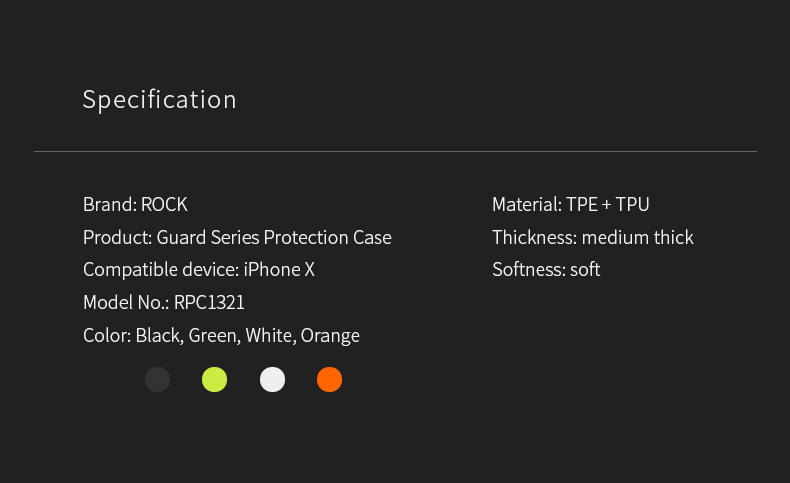Choose the green color dot

pos(215,379)
